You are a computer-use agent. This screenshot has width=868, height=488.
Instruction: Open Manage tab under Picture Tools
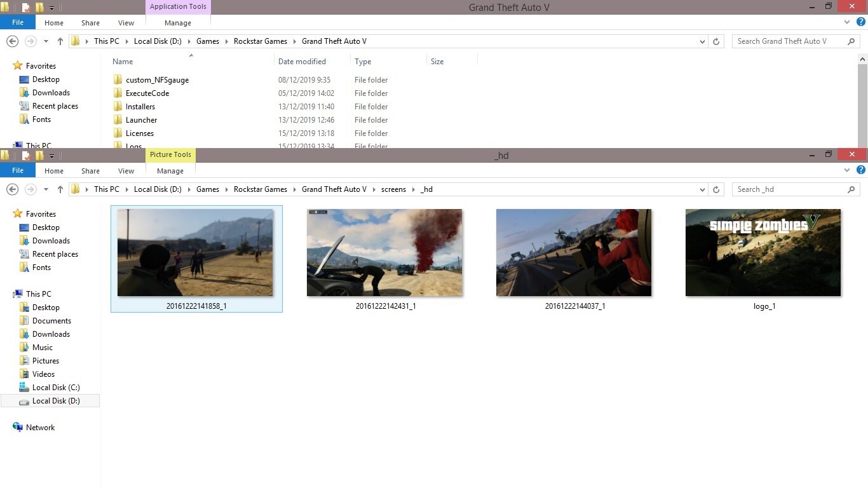coord(170,171)
